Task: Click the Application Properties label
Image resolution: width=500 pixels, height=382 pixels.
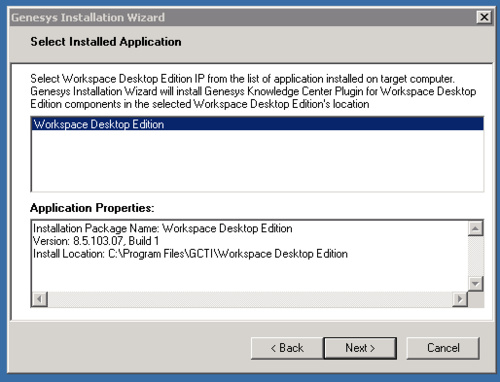Action: point(92,208)
